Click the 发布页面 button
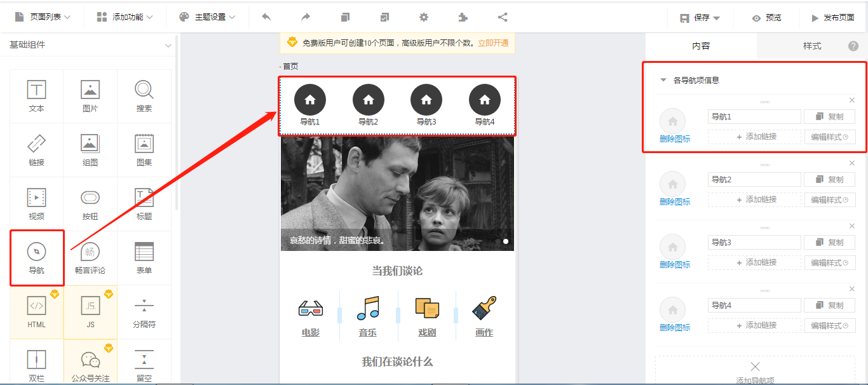868x385 pixels. pyautogui.click(x=832, y=18)
